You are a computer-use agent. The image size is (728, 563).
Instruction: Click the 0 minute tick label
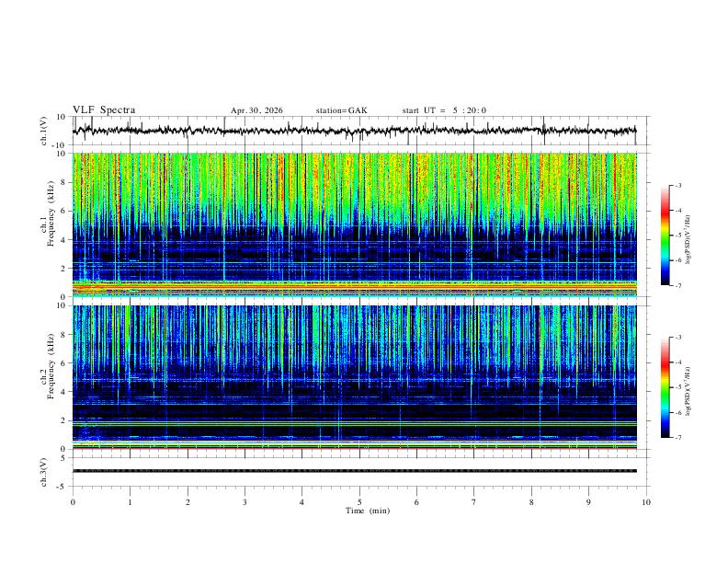click(x=73, y=502)
